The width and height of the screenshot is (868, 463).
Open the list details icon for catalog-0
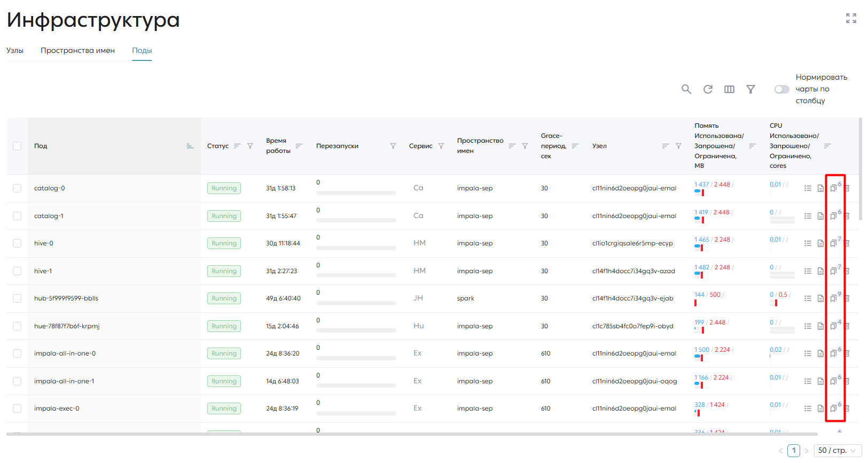(808, 188)
